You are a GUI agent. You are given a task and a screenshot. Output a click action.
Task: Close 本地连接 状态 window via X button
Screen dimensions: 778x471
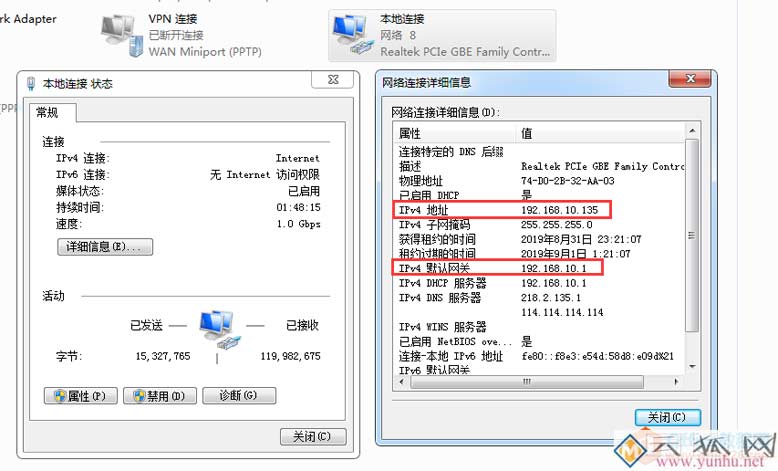333,79
